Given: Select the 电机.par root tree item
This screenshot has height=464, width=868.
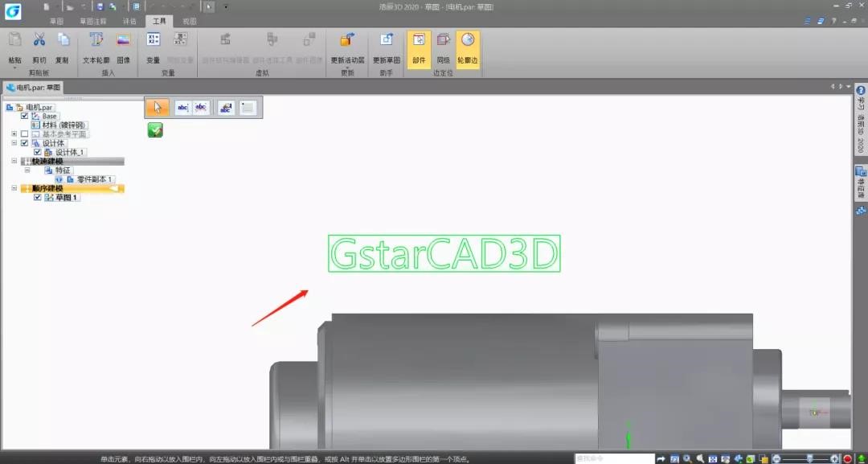Looking at the screenshot, I should click(x=39, y=108).
